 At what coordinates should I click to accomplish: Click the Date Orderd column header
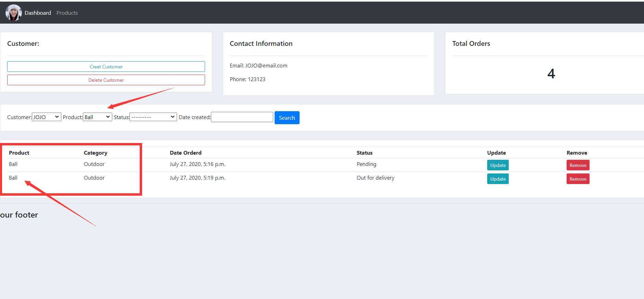click(186, 153)
